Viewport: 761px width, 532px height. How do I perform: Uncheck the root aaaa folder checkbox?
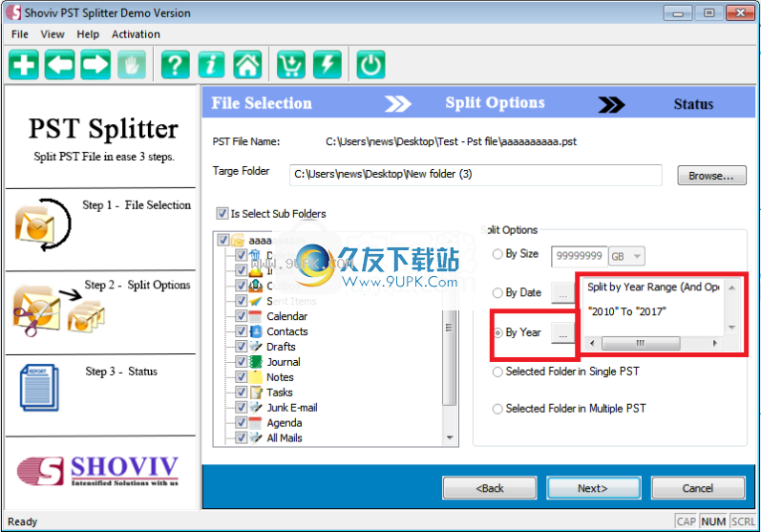click(223, 240)
